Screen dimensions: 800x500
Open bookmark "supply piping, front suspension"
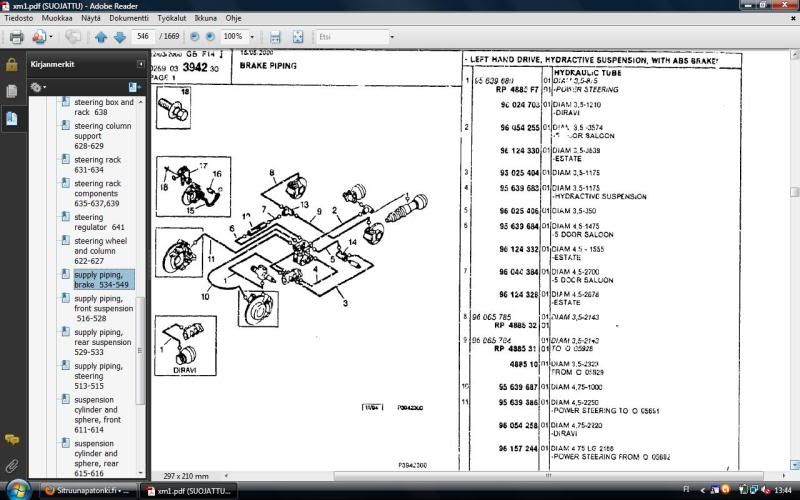pos(101,308)
